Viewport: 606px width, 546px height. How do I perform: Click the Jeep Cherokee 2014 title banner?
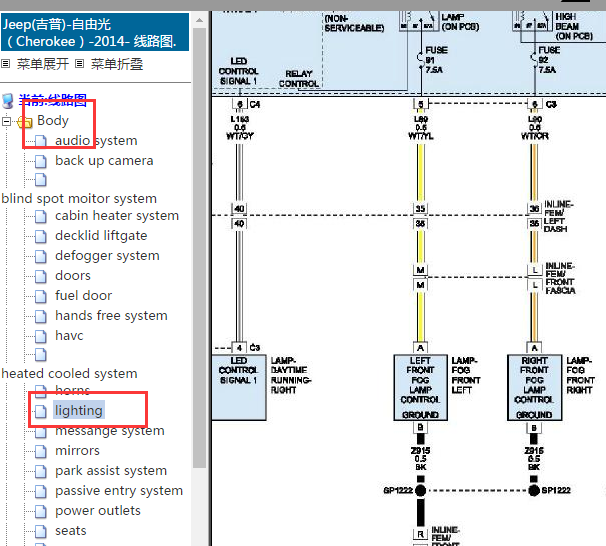point(95,32)
